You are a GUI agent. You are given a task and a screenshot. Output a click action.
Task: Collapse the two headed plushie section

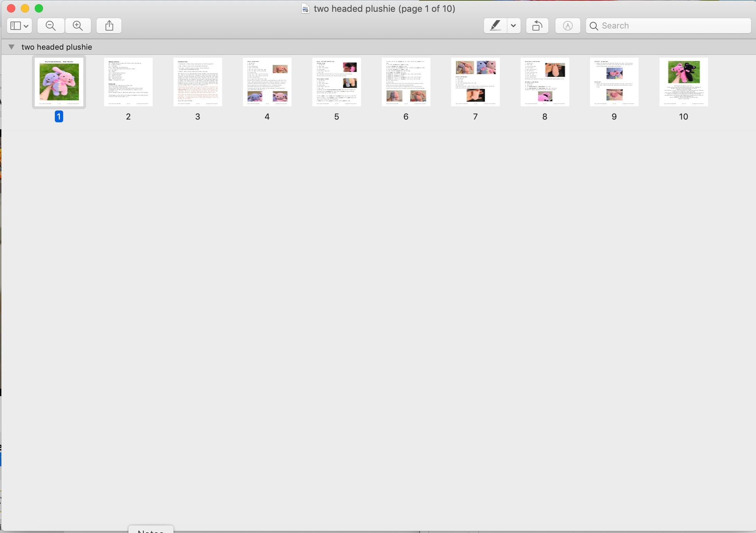click(x=11, y=47)
